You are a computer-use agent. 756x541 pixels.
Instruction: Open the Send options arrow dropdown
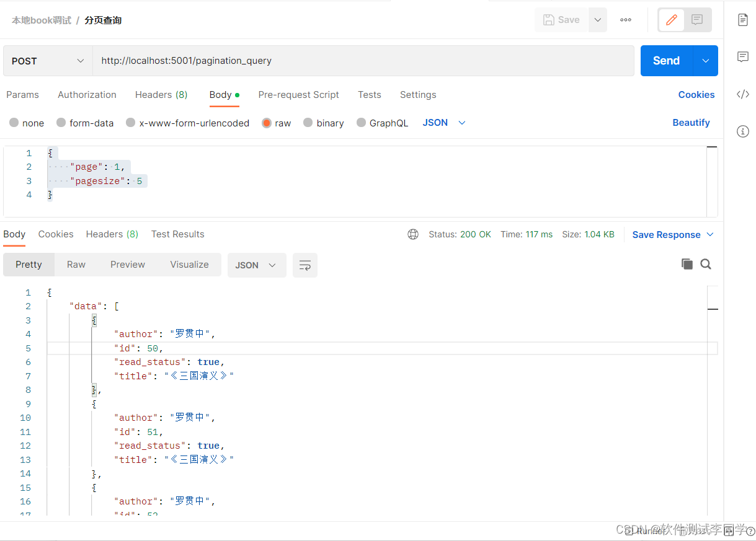click(705, 61)
